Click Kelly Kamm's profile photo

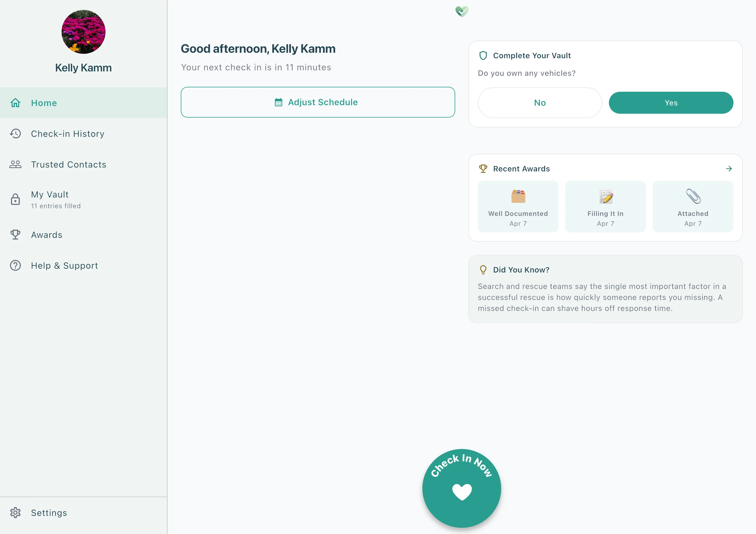click(x=83, y=32)
